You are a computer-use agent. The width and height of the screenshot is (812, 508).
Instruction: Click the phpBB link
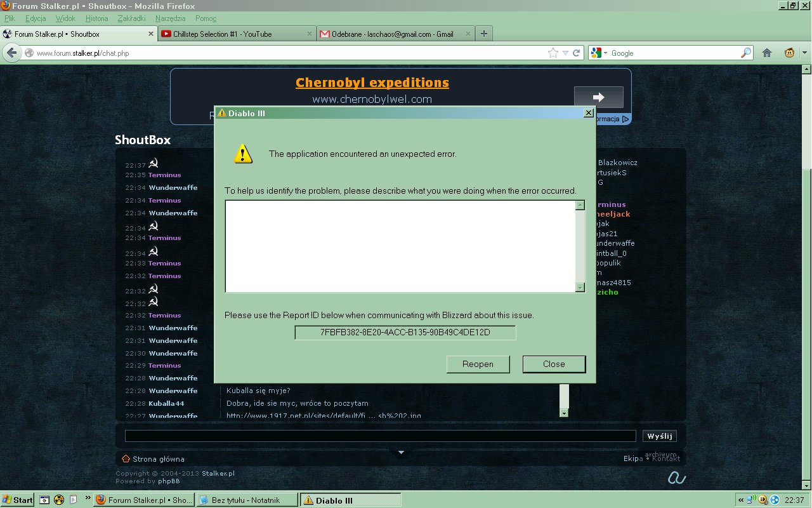169,481
